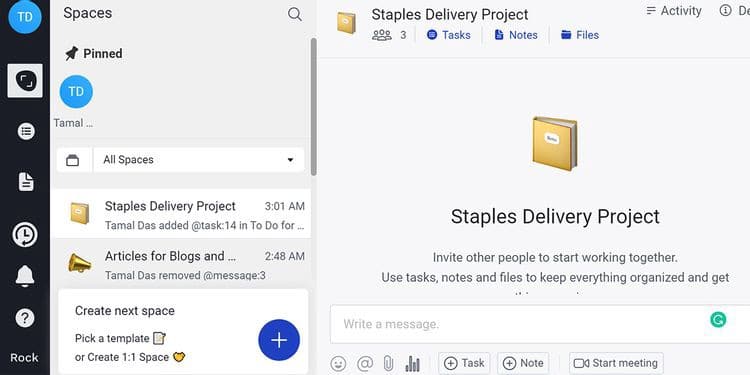This screenshot has height=375, width=750.
Task: Open the clock history icon in sidebar
Action: point(25,235)
